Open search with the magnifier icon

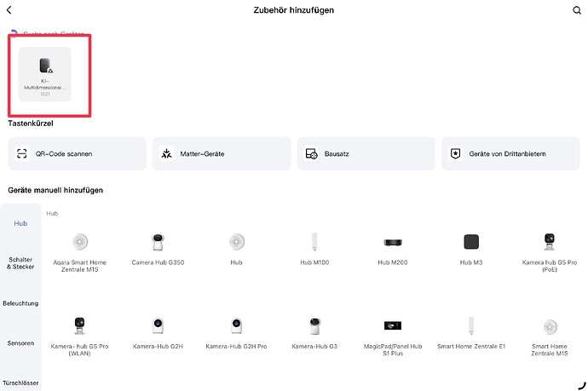coord(576,10)
